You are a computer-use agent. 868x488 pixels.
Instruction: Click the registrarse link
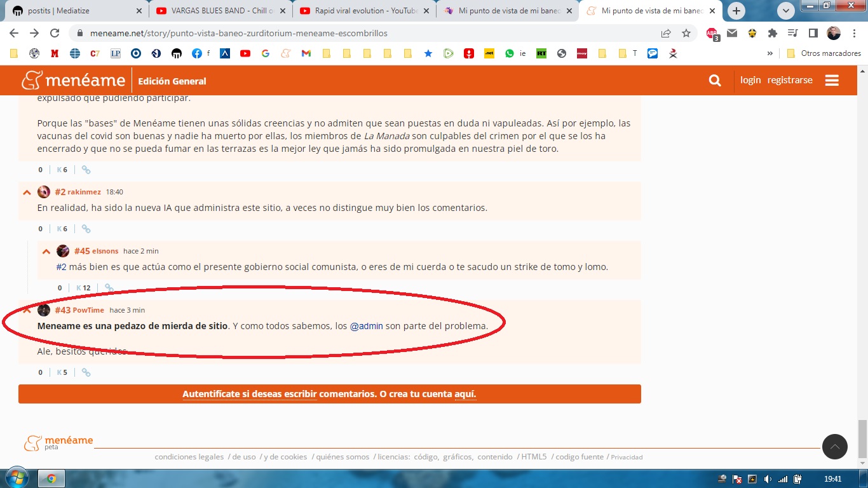[790, 80]
